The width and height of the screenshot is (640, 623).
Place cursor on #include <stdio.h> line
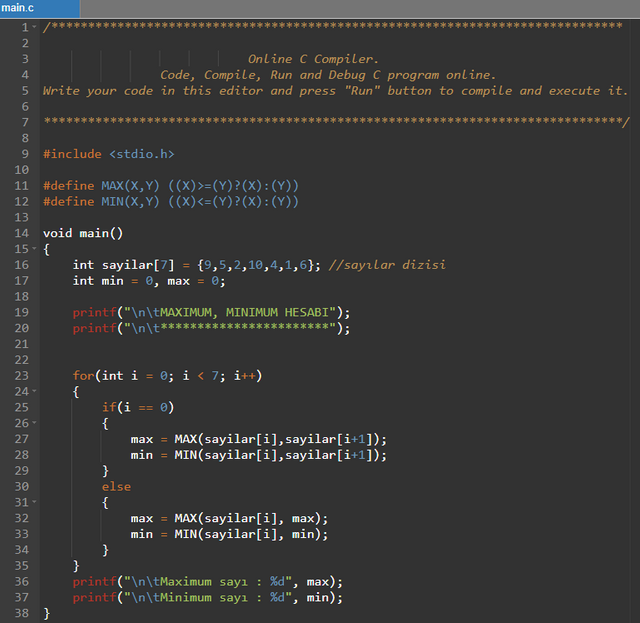coord(108,154)
